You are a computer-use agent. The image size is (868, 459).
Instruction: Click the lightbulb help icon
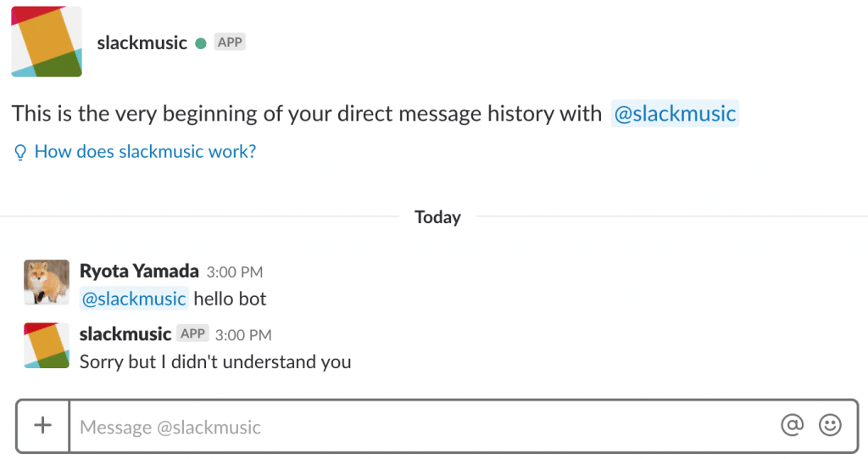20,152
